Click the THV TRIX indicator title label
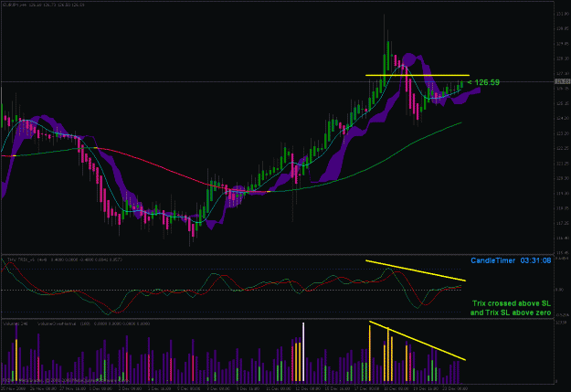 (65, 260)
